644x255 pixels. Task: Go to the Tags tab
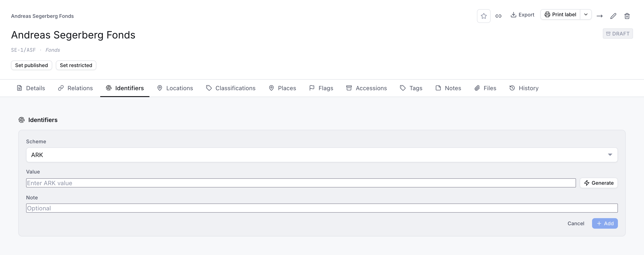(411, 88)
